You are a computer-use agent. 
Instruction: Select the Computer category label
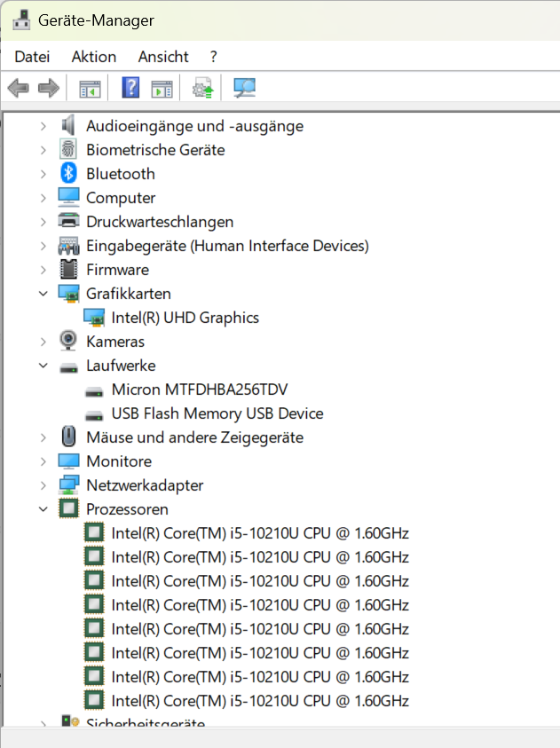tap(121, 198)
